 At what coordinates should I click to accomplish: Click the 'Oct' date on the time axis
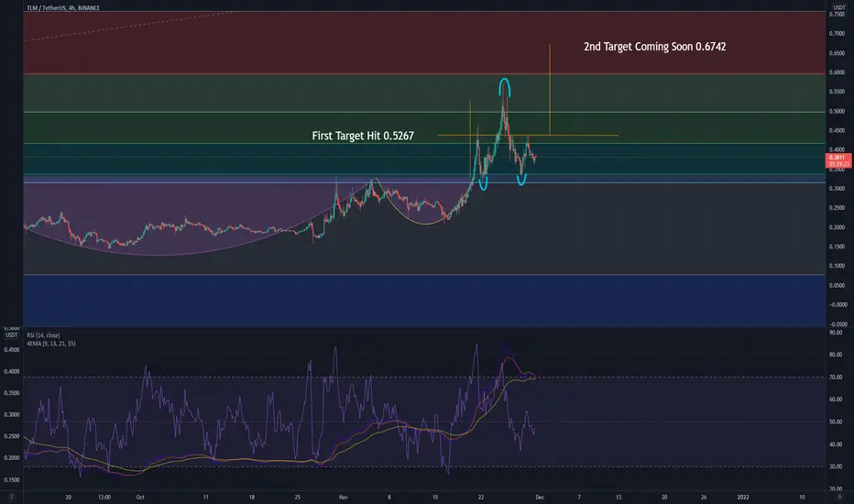(140, 497)
